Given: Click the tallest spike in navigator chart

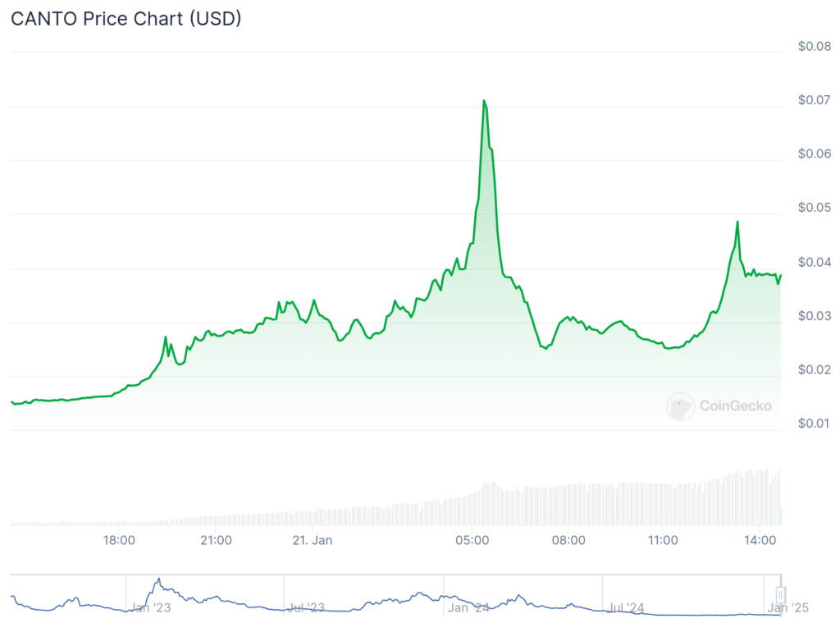Looking at the screenshot, I should point(157,579).
